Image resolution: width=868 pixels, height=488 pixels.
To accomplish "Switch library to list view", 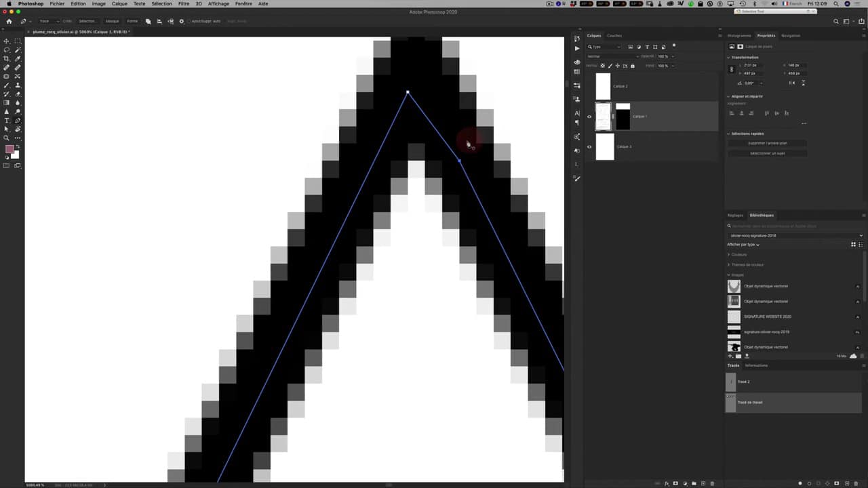I will (x=861, y=245).
